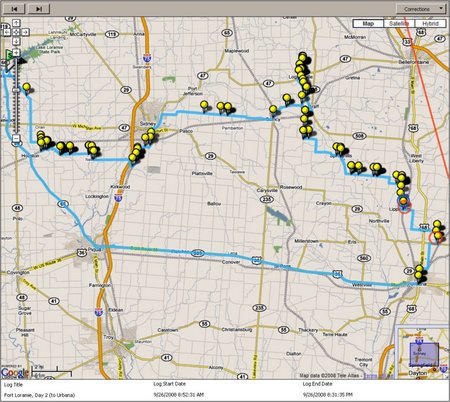
Task: Click the black finish flag marker
Action: click(21, 61)
